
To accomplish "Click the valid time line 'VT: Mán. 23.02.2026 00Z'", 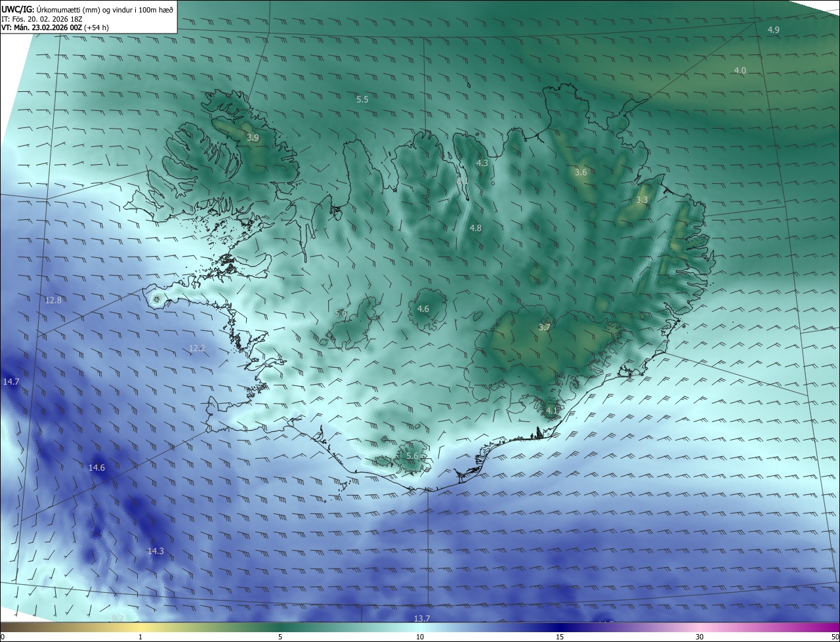I will (41, 28).
